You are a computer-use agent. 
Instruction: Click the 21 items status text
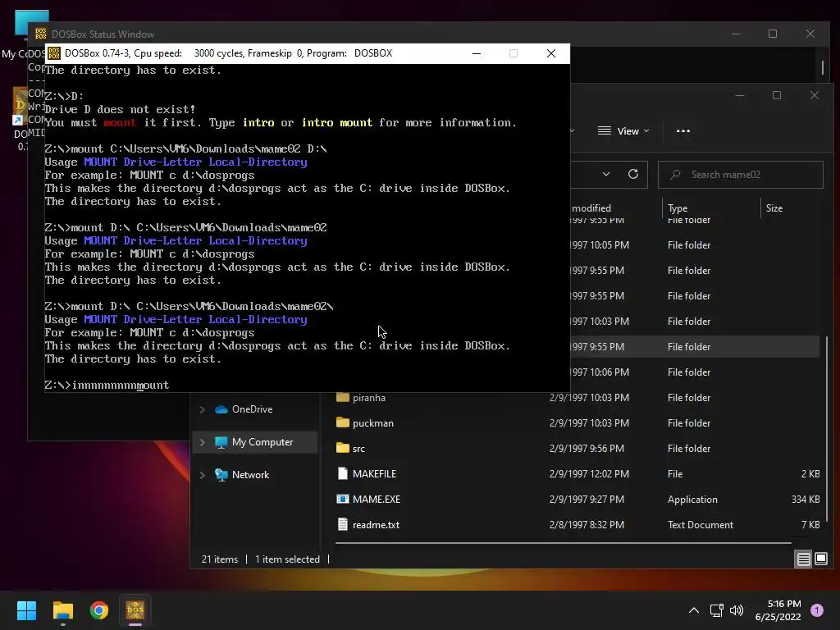220,559
